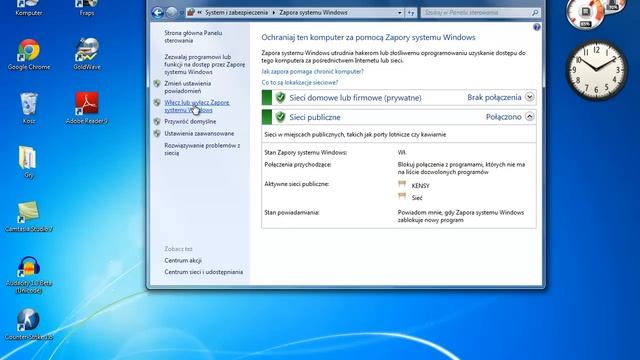Click Włącz lub wyłącz Zaporę systemu Windows
Screen dimensions: 640x360
click(x=197, y=106)
